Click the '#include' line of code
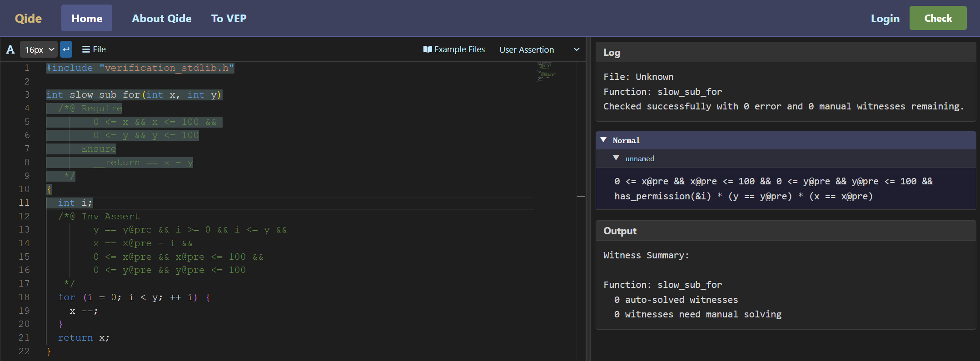 pyautogui.click(x=140, y=68)
